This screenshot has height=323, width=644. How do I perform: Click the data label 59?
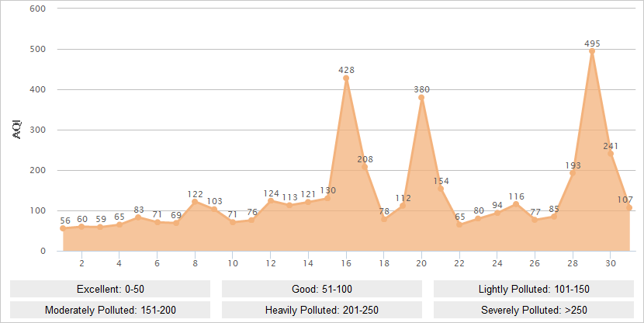(x=101, y=219)
